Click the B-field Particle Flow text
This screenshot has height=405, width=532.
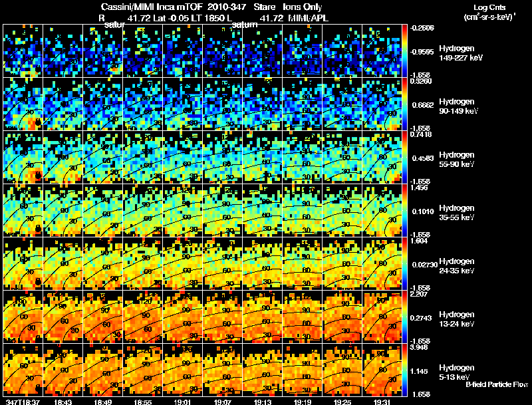coord(497,384)
